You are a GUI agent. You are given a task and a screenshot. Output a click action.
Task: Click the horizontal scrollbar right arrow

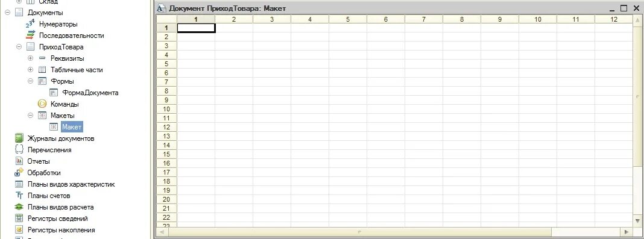[627, 232]
